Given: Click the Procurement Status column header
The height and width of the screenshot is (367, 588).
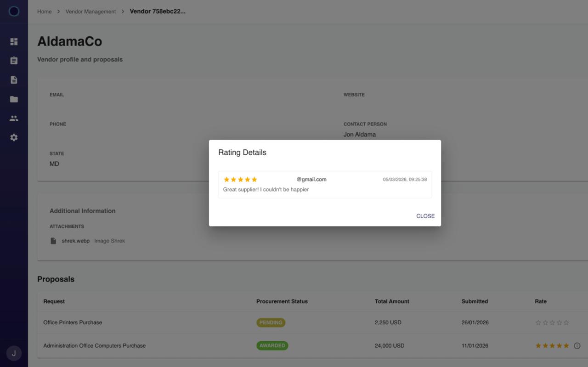Looking at the screenshot, I should [282, 301].
